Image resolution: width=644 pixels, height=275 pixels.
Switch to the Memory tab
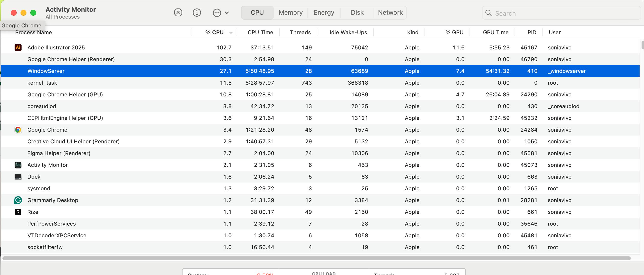(x=290, y=12)
